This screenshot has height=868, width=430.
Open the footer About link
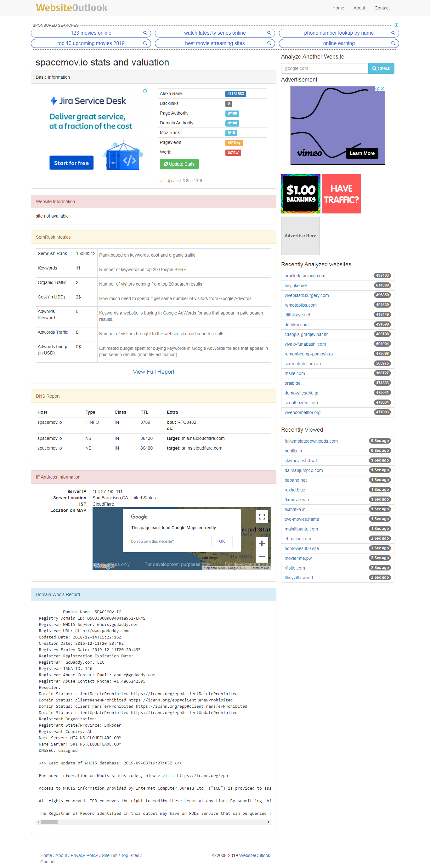pyautogui.click(x=61, y=855)
